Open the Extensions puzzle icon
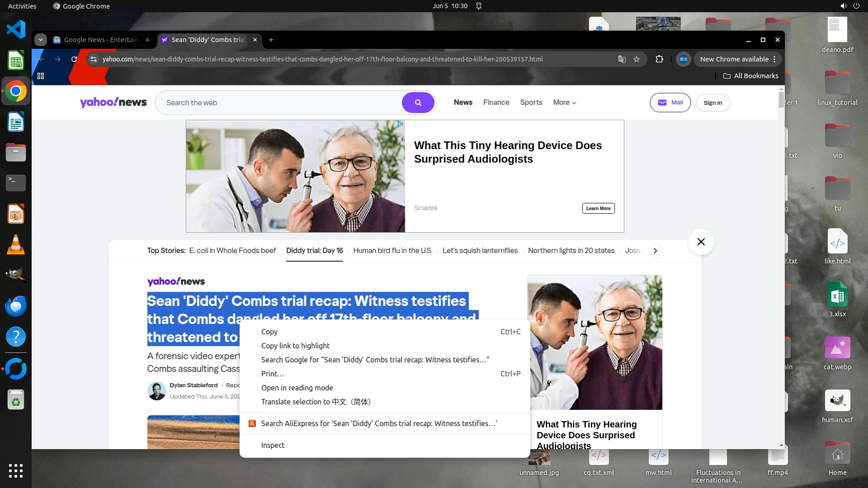This screenshot has height=488, width=868. (659, 59)
